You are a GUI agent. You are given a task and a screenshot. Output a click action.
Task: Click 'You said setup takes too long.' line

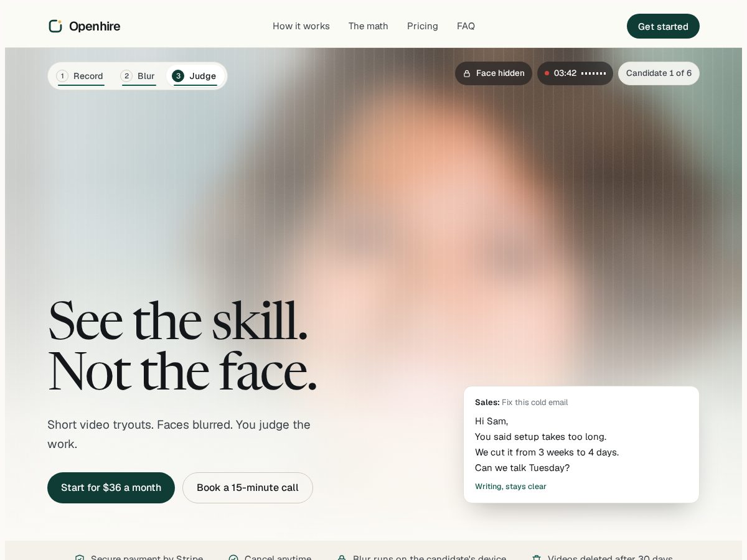tap(541, 437)
